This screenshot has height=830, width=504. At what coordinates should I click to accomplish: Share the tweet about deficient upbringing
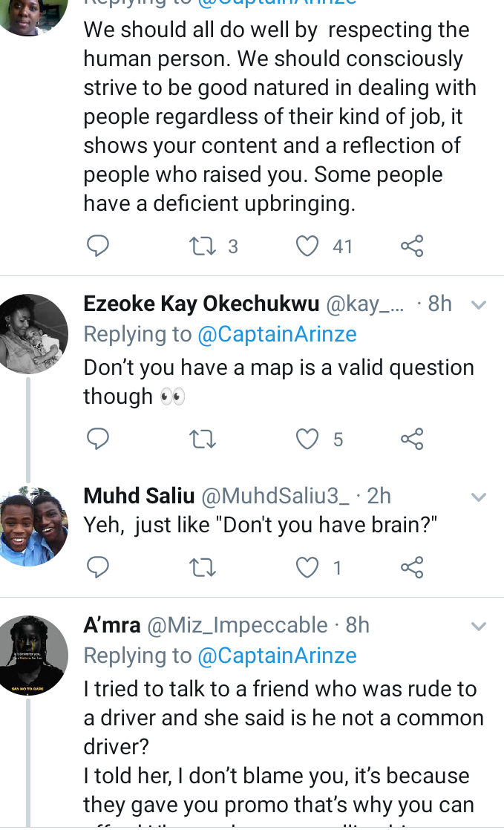(x=412, y=246)
